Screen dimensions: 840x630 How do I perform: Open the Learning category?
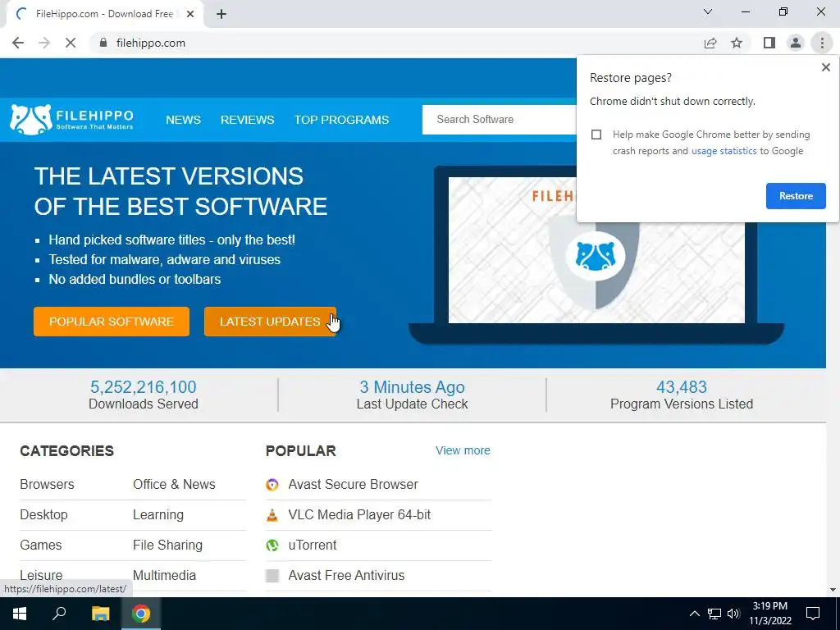158,515
